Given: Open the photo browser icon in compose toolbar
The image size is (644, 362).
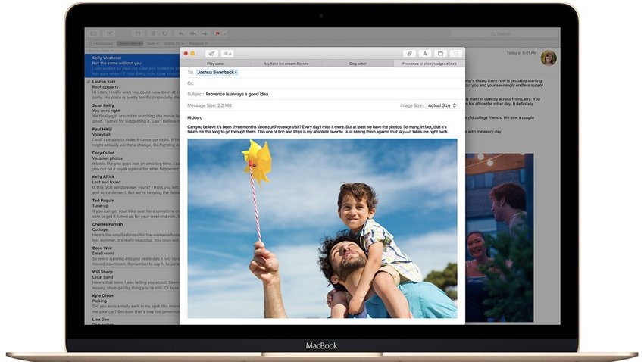Looking at the screenshot, I should click(440, 53).
